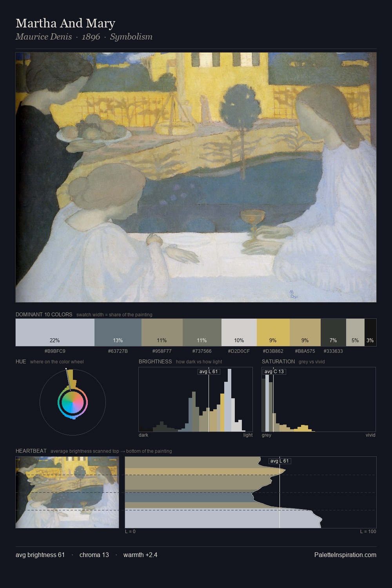
Task: Click the hex code #958F77
Action: [162, 351]
